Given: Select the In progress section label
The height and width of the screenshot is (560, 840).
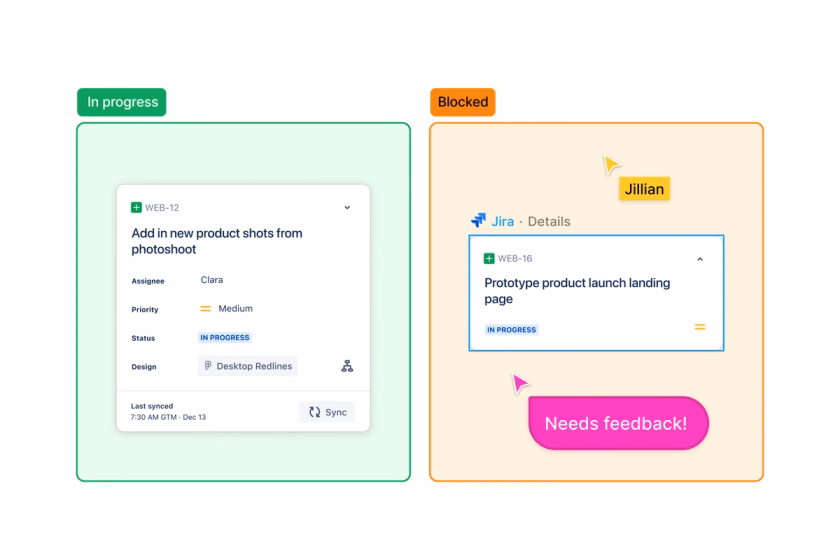Looking at the screenshot, I should pyautogui.click(x=121, y=102).
